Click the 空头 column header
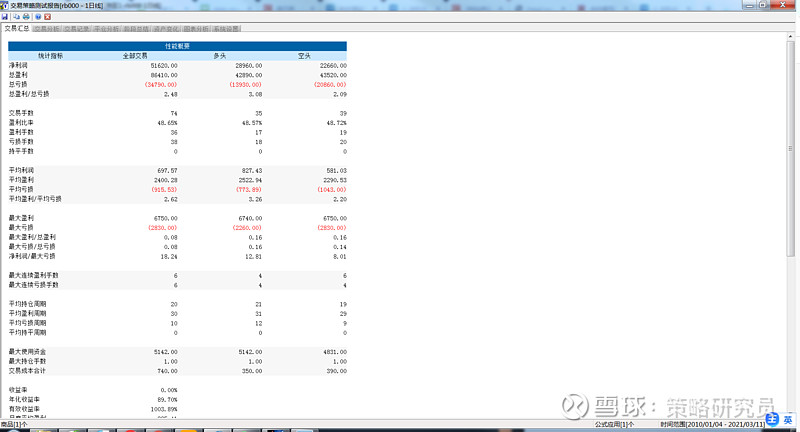The height and width of the screenshot is (432, 800). click(305, 56)
